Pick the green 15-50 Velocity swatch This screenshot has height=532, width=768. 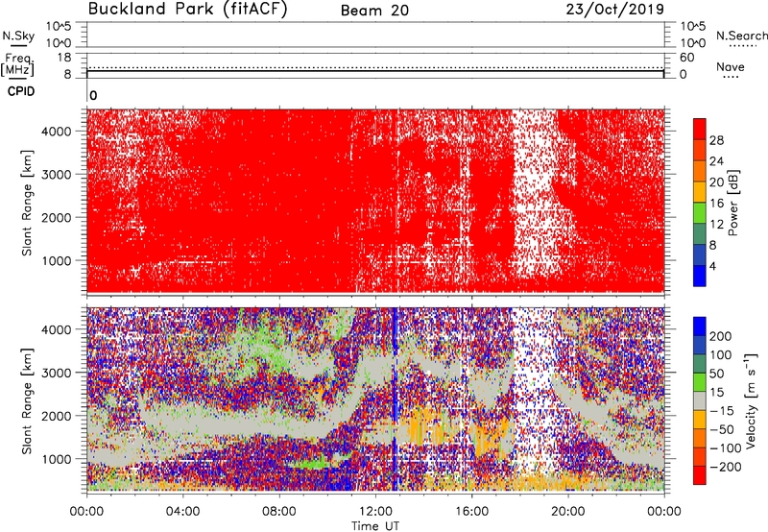click(700, 382)
